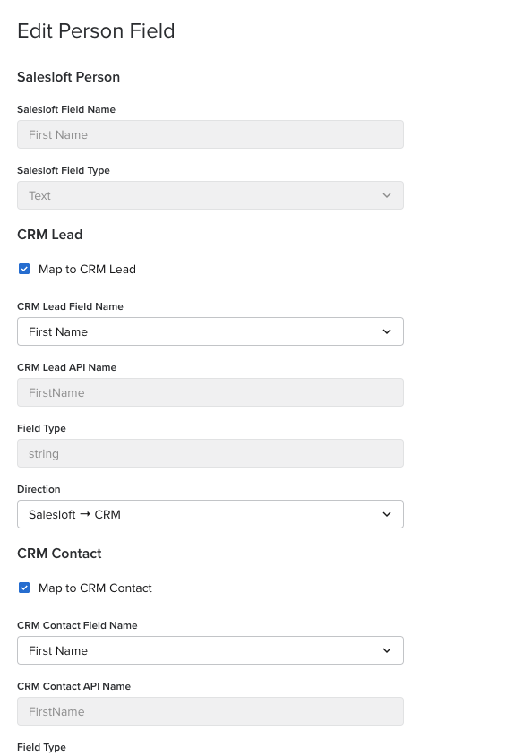The width and height of the screenshot is (532, 756).
Task: Uncheck the Map to CRM Lead checkbox
Action: [24, 269]
